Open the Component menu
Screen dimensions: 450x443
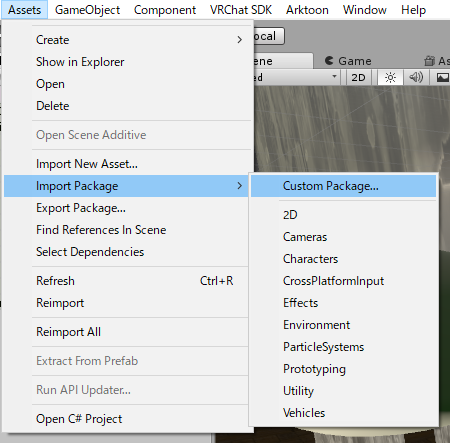click(x=165, y=10)
